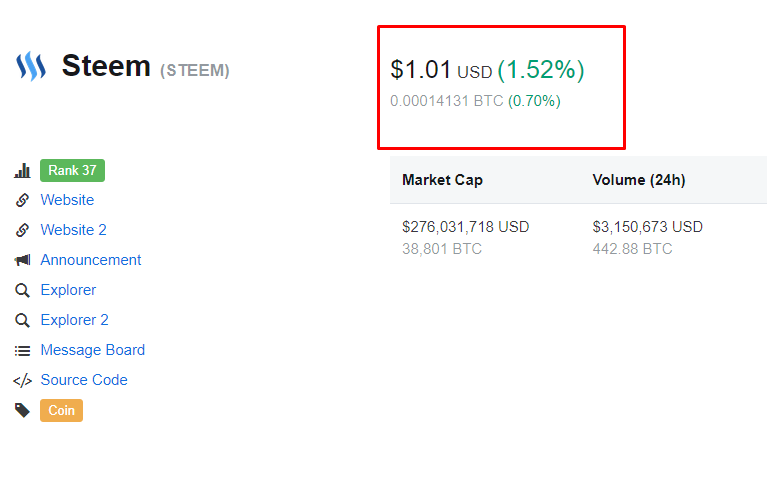Click the code brackets Source Code icon
Viewport: 767px width, 481px height.
22,380
